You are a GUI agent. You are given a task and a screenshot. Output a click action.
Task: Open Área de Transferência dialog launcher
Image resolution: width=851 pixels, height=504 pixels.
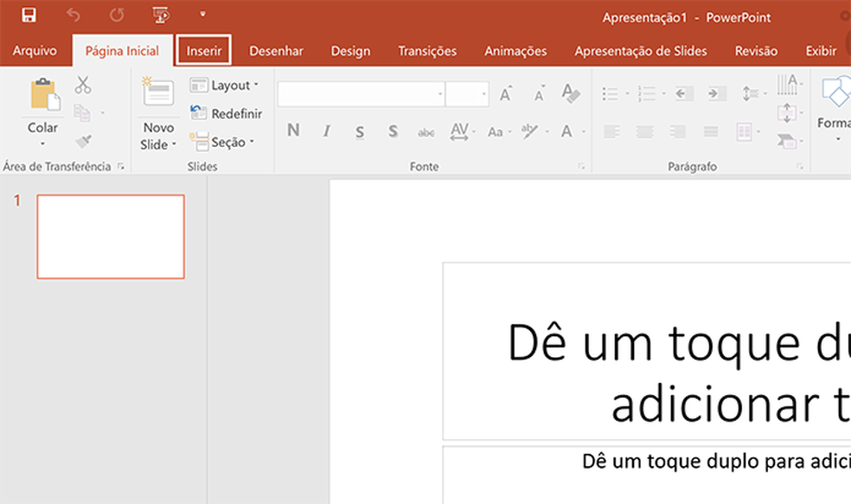point(120,167)
